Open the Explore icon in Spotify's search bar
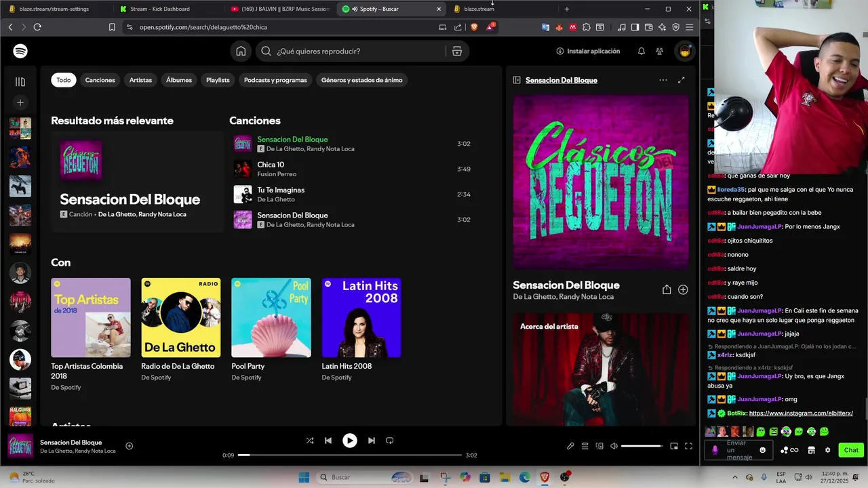Viewport: 868px width, 488px height. pos(457,51)
